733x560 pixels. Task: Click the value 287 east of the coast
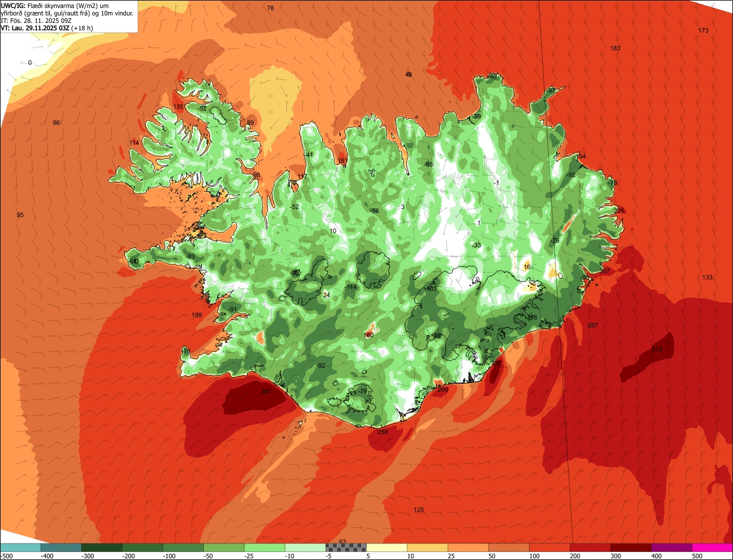[593, 325]
